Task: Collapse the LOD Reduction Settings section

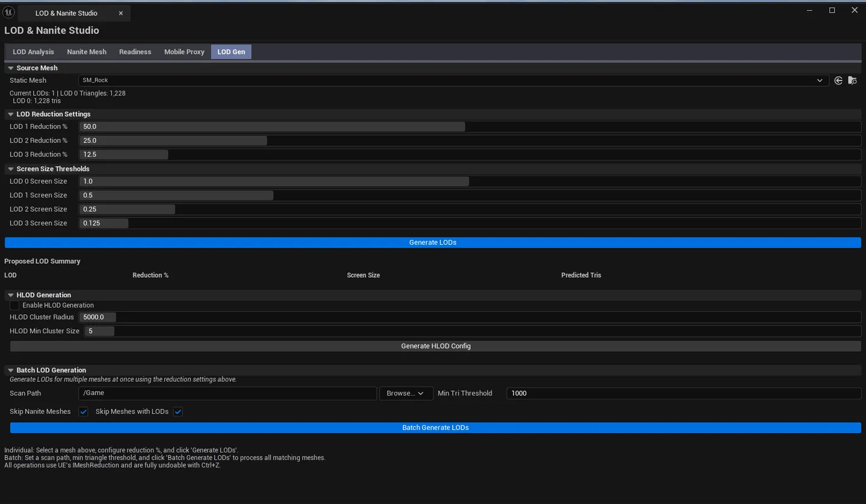Action: point(11,114)
